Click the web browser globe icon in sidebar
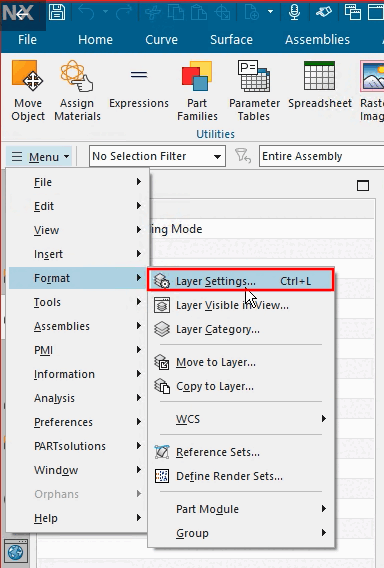The image size is (384, 568). tap(16, 552)
